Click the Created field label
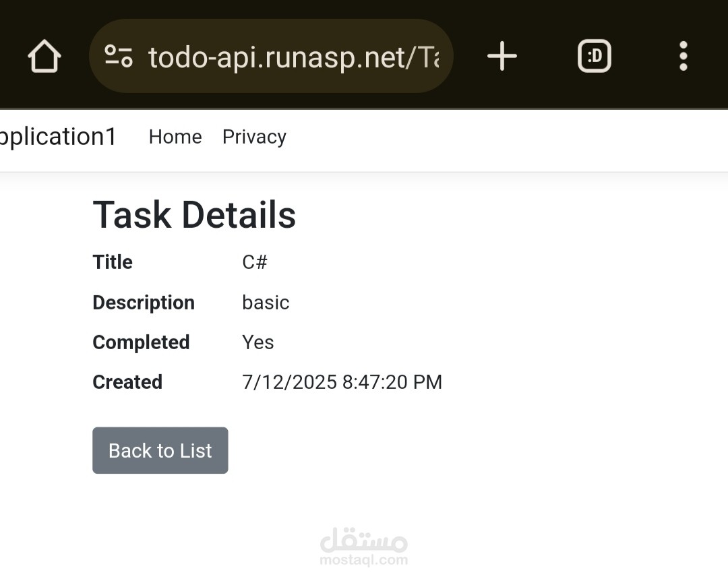Screen dimensions: 728x579 [127, 382]
